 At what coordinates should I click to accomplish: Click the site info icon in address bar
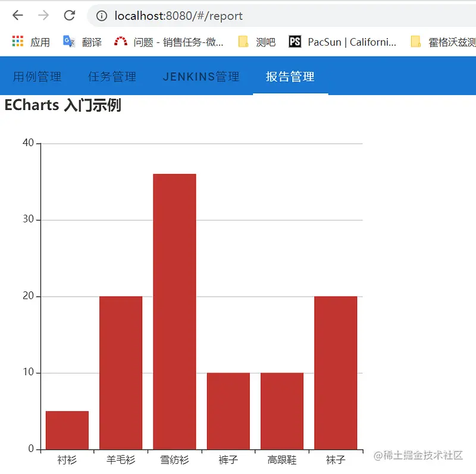(x=102, y=16)
